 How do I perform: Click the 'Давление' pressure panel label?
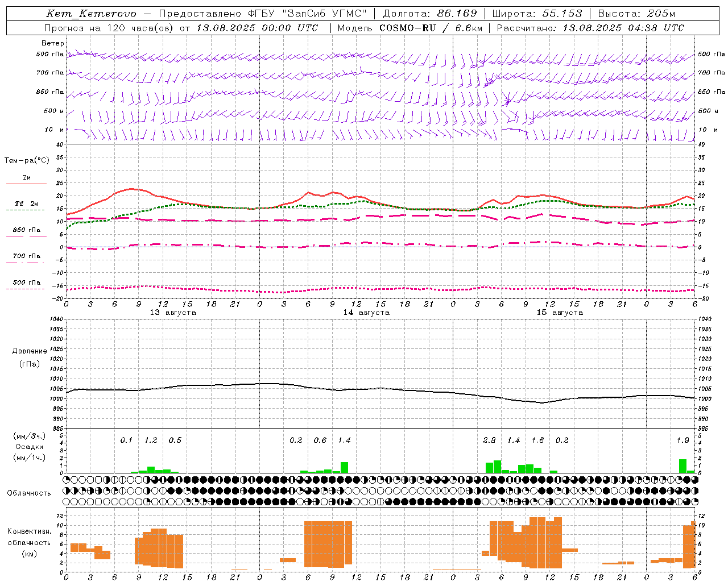(30, 351)
